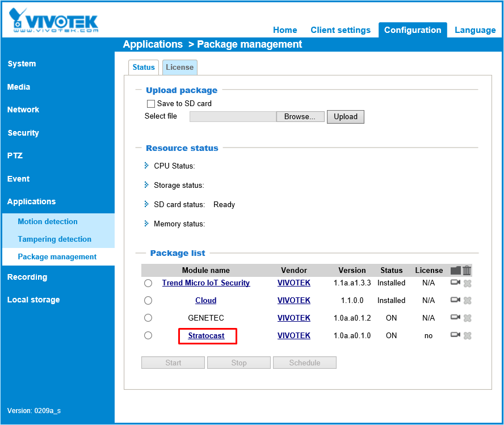Click VIVOTEK vendor link in Stratocast row
504x425 pixels.
pos(294,335)
